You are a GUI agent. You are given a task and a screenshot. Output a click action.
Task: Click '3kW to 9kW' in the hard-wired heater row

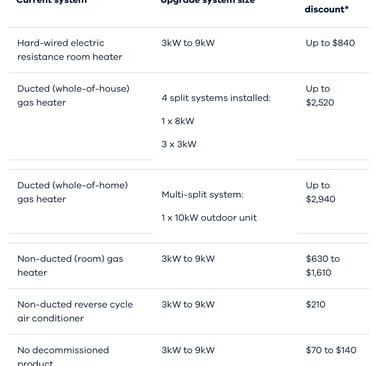pos(188,43)
